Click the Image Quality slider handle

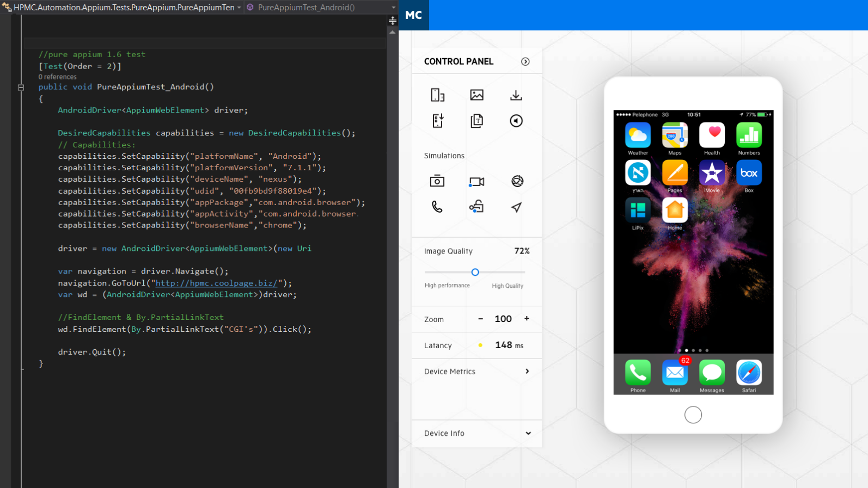pos(475,272)
